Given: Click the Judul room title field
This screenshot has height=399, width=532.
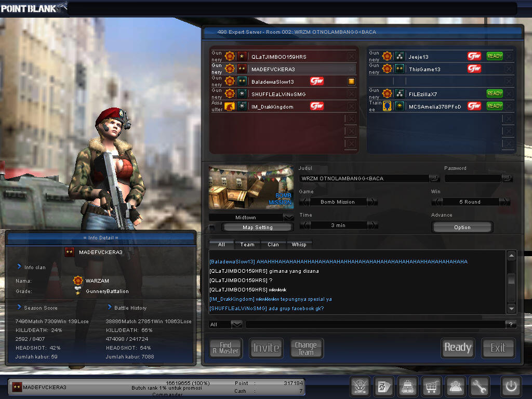Looking at the screenshot, I should click(x=365, y=179).
